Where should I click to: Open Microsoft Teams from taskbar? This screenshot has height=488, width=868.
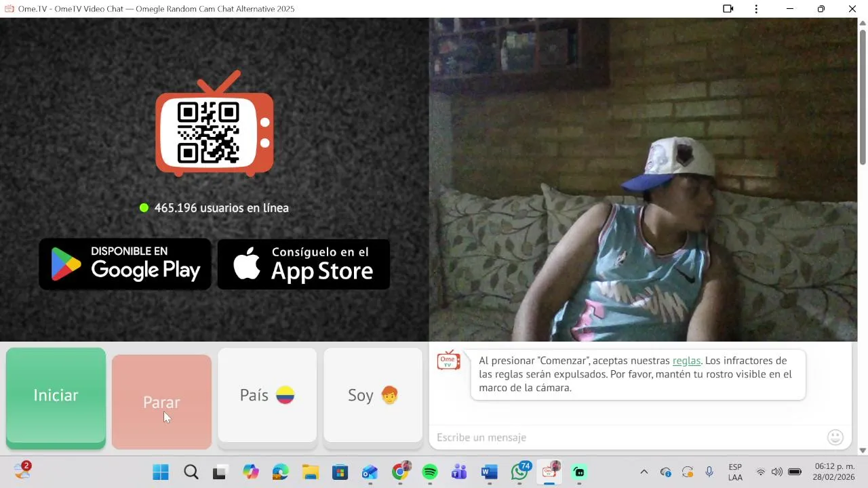pos(459,472)
